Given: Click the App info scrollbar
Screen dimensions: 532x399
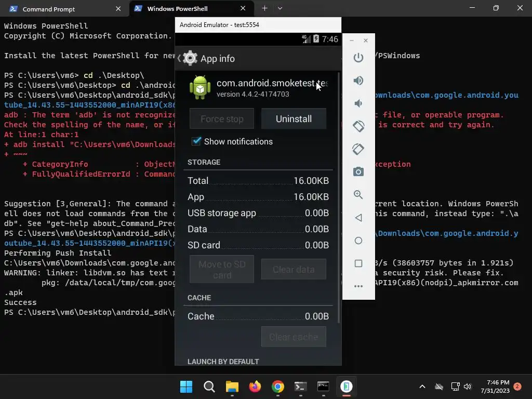Looking at the screenshot, I should (338, 197).
